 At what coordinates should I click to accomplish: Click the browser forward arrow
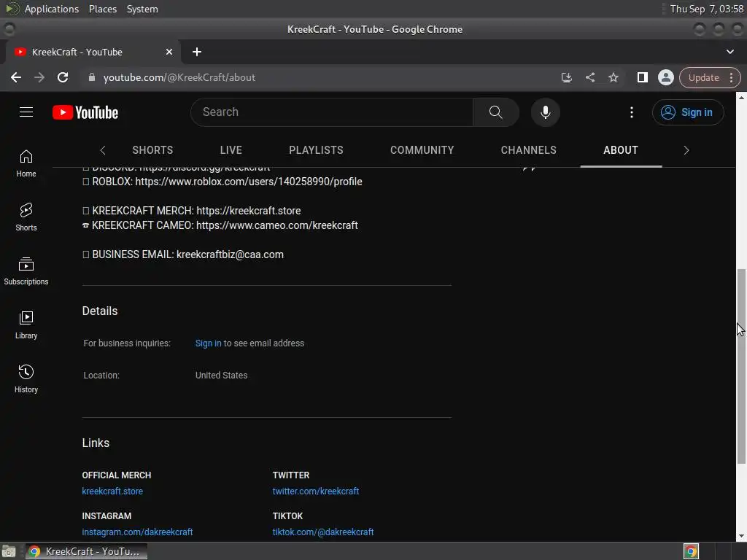(x=39, y=77)
